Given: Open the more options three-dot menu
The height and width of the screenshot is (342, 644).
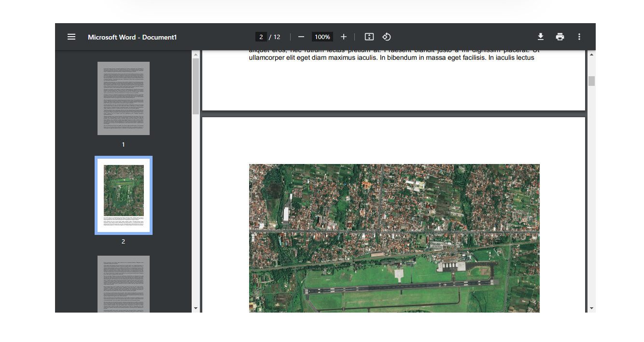Looking at the screenshot, I should pos(579,36).
